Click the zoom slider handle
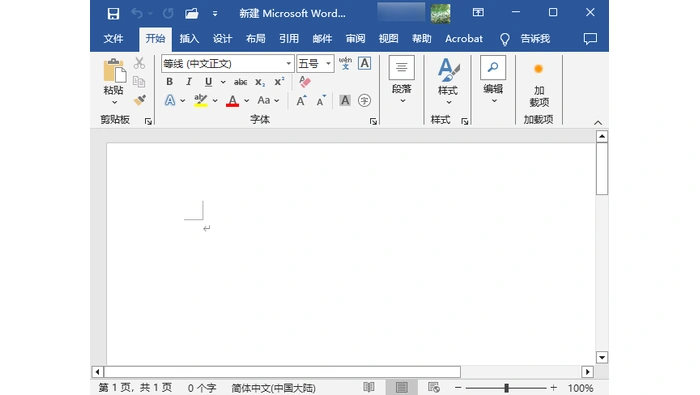Image resolution: width=700 pixels, height=395 pixels. coord(506,388)
